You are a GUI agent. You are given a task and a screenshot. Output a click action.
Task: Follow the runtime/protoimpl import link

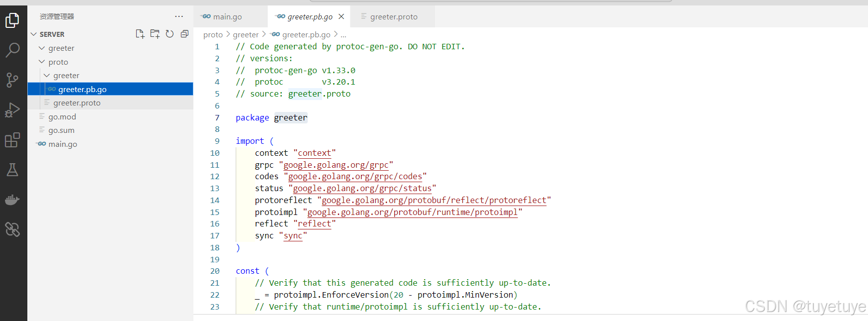(412, 213)
